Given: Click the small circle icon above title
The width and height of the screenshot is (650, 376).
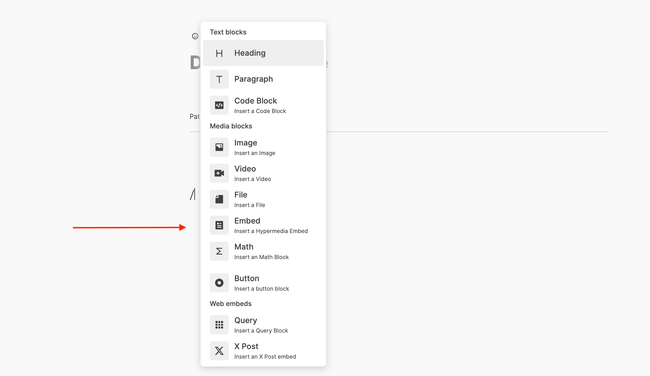Looking at the screenshot, I should tap(195, 36).
